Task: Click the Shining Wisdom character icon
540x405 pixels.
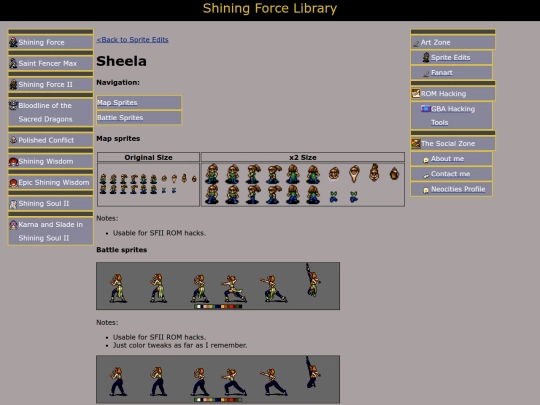Action: point(13,162)
